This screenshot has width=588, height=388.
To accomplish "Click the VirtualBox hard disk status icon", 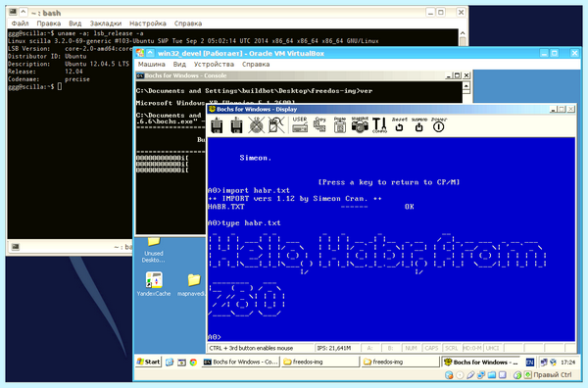I will coord(449,375).
